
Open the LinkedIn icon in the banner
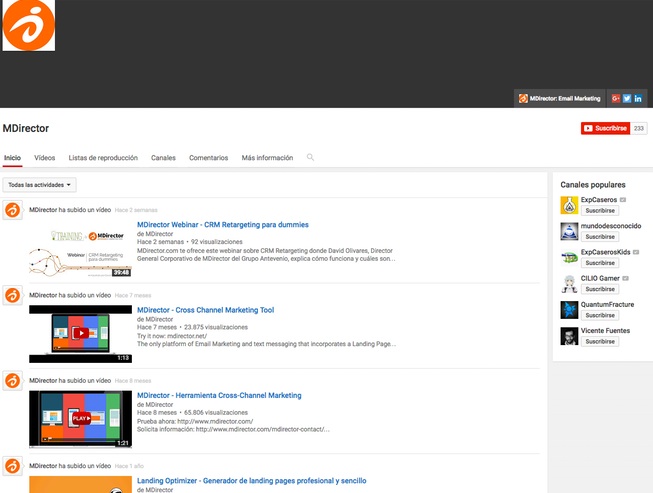coord(638,99)
